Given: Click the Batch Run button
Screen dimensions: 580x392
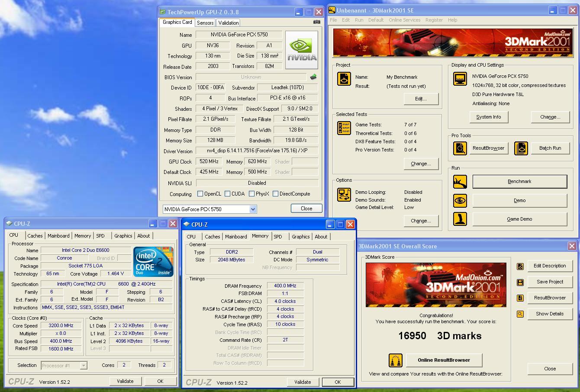Looking at the screenshot, I should [550, 148].
